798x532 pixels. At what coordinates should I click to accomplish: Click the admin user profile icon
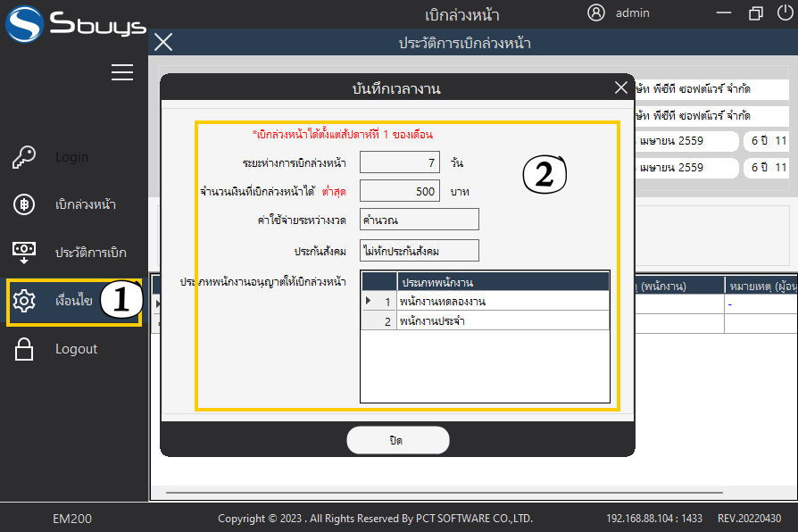point(596,12)
